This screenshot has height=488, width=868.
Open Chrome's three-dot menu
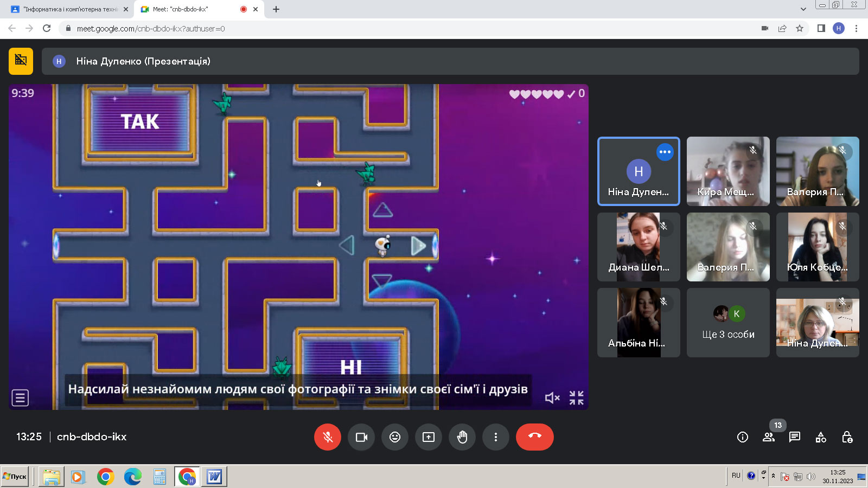pyautogui.click(x=856, y=28)
